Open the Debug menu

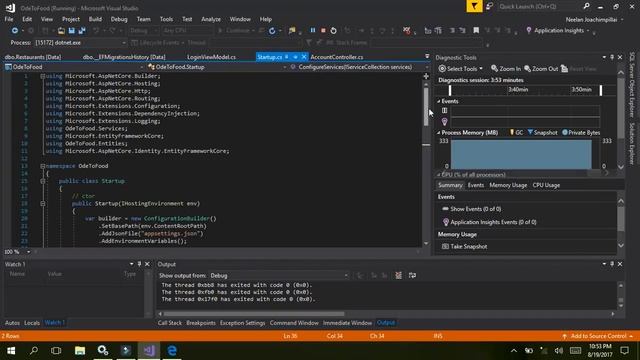click(119, 19)
